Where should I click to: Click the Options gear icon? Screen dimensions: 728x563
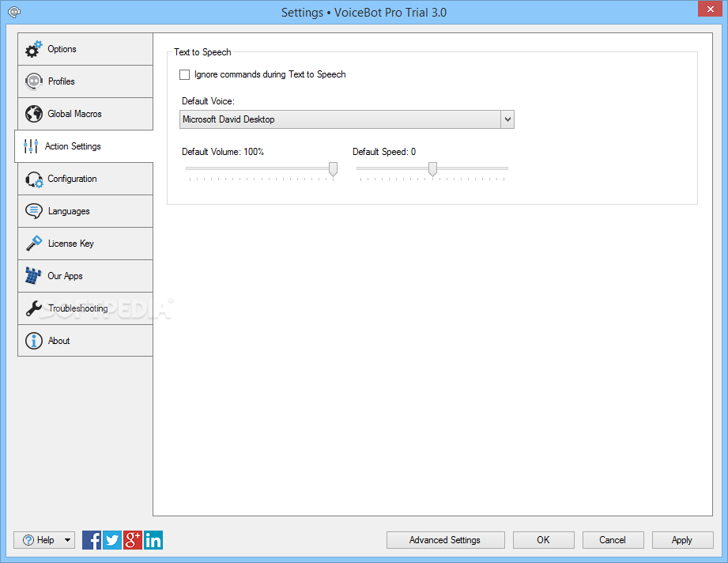tap(33, 49)
